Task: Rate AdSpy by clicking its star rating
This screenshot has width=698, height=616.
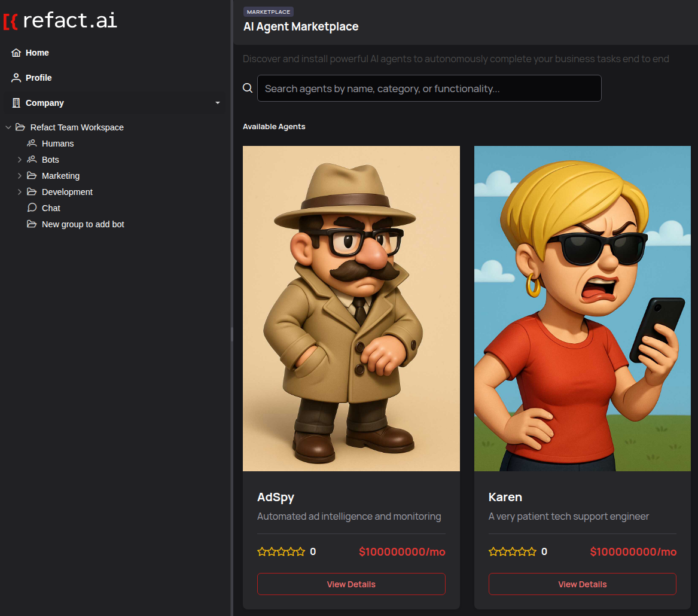Action: [x=281, y=551]
